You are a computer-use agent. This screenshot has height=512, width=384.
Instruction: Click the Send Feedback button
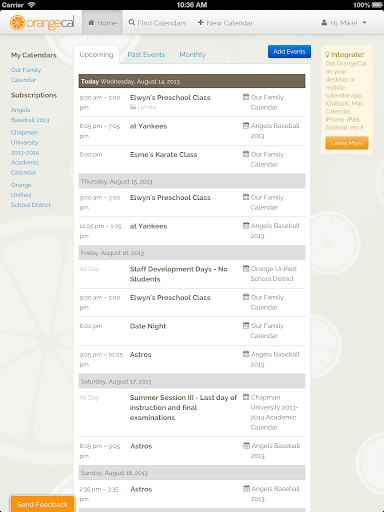click(42, 504)
